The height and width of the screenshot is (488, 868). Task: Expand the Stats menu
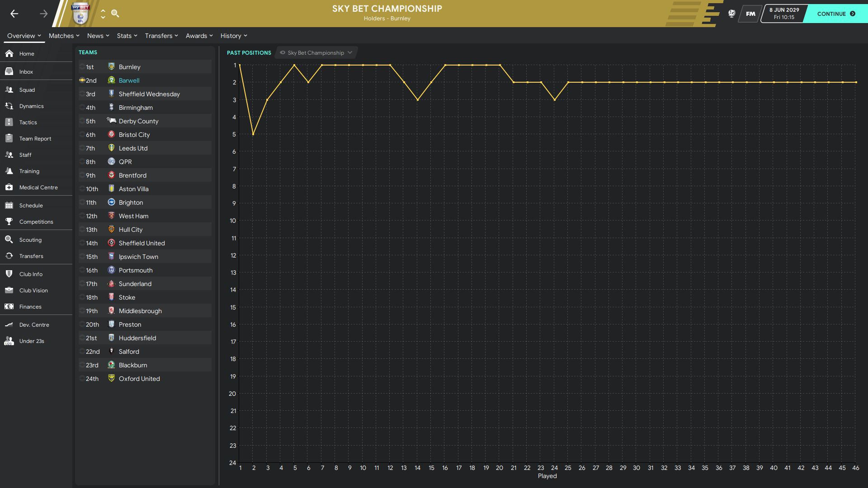pyautogui.click(x=127, y=36)
